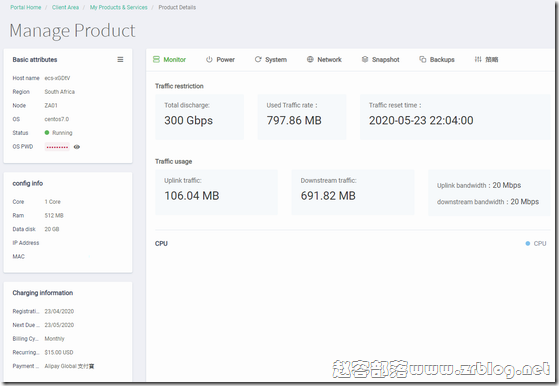
Task: Reveal the OS PWD with the eye icon
Action: [77, 147]
